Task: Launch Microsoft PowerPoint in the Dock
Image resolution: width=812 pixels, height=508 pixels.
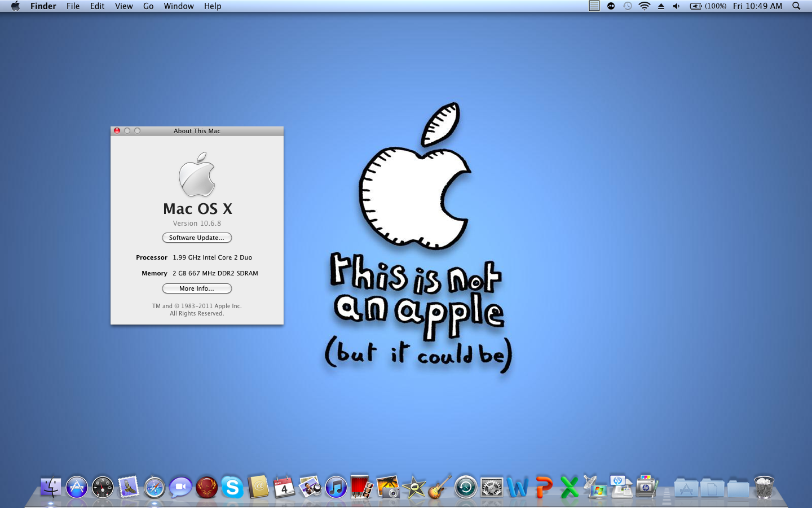Action: click(544, 487)
